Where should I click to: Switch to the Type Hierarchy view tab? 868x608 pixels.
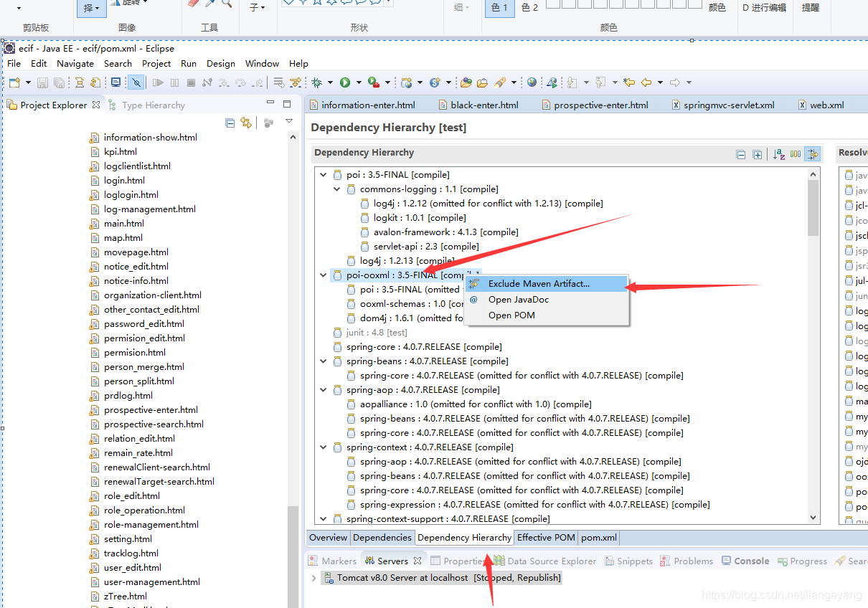click(147, 105)
